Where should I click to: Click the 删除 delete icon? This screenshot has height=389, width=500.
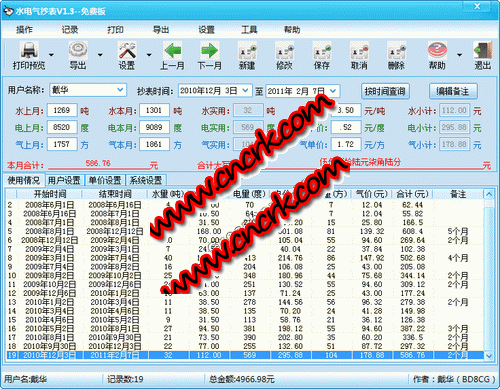click(396, 51)
